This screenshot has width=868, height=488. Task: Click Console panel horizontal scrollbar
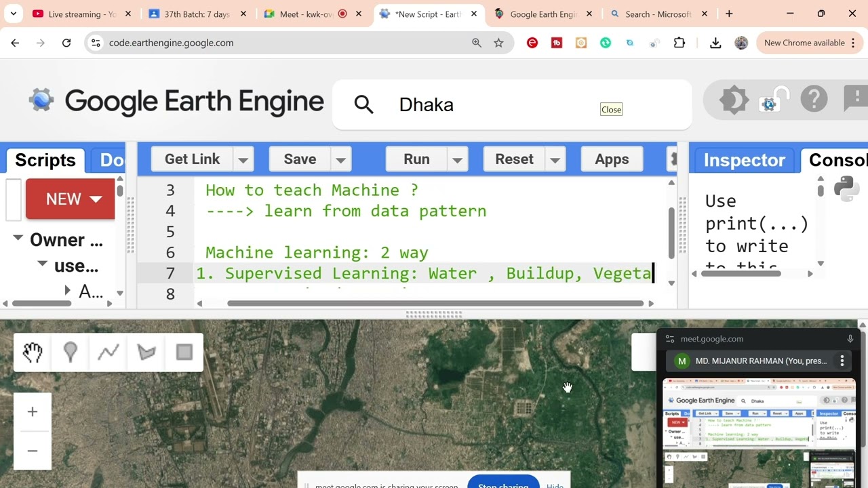point(743,274)
